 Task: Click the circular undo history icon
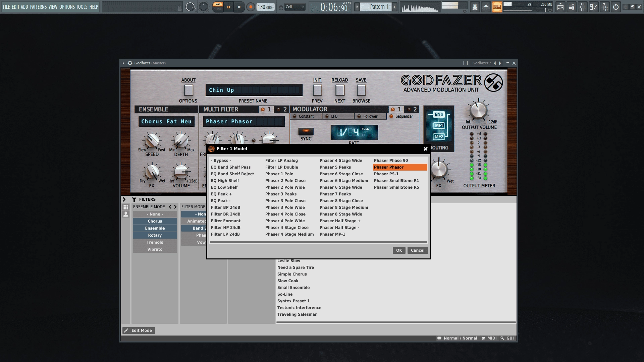click(616, 7)
